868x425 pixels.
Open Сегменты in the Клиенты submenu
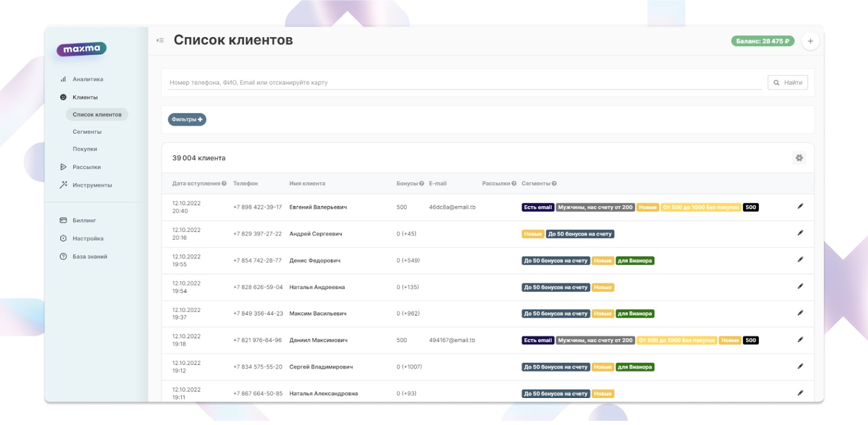[x=87, y=132]
